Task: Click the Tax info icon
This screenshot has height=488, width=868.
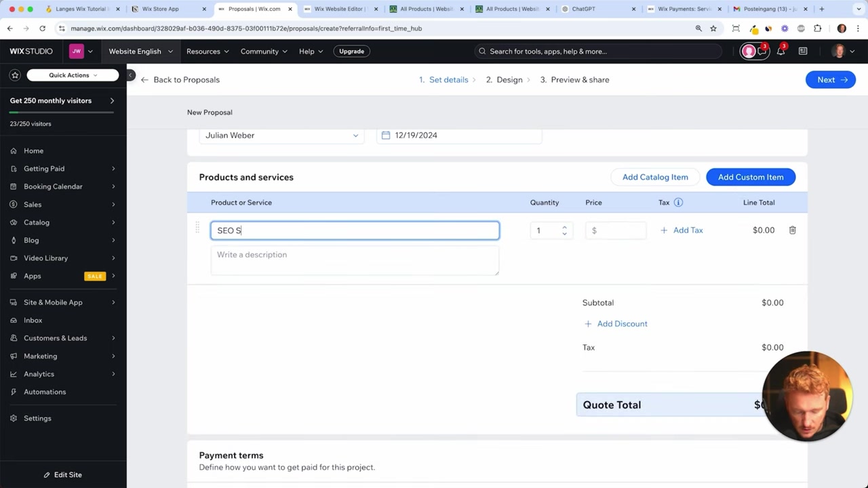Action: coord(678,203)
